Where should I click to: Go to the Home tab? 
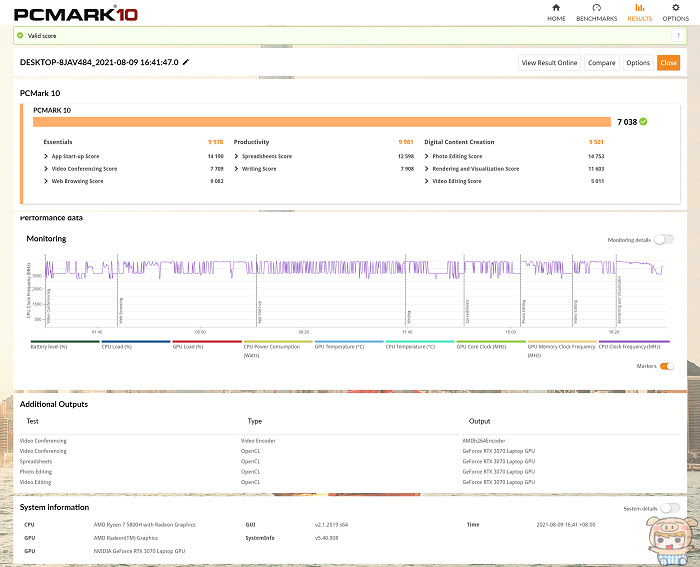pyautogui.click(x=556, y=13)
